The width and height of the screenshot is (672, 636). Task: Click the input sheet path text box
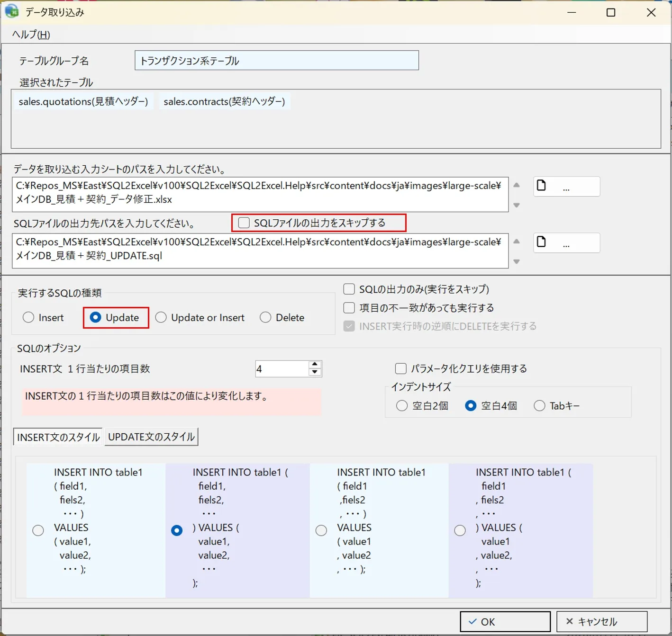[x=261, y=195]
